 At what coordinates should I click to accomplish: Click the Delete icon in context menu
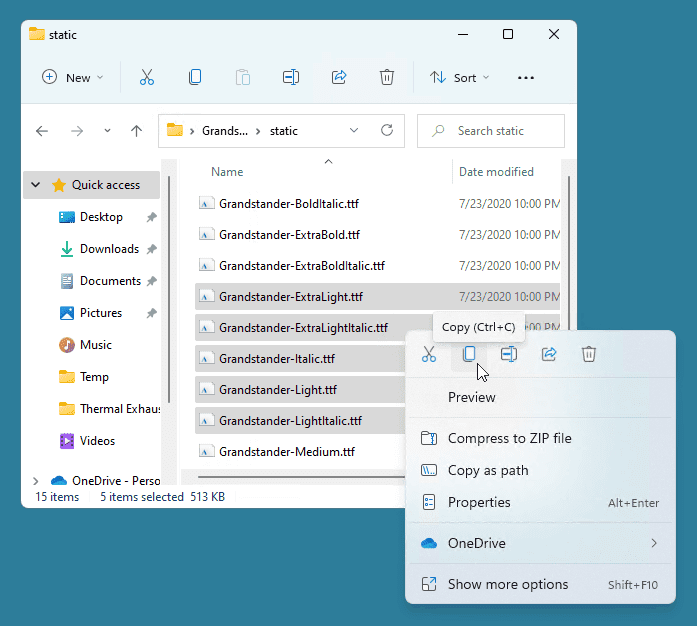[x=589, y=354]
